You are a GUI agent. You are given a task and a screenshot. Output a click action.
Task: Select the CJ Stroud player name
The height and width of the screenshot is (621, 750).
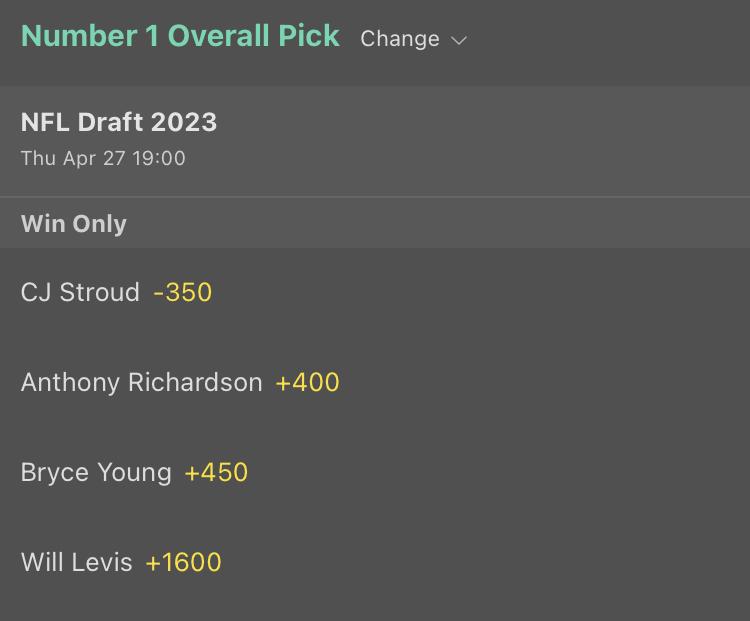click(80, 292)
